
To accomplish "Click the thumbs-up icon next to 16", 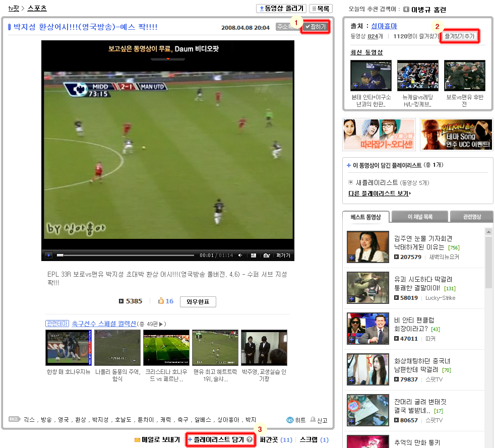I will (x=161, y=301).
